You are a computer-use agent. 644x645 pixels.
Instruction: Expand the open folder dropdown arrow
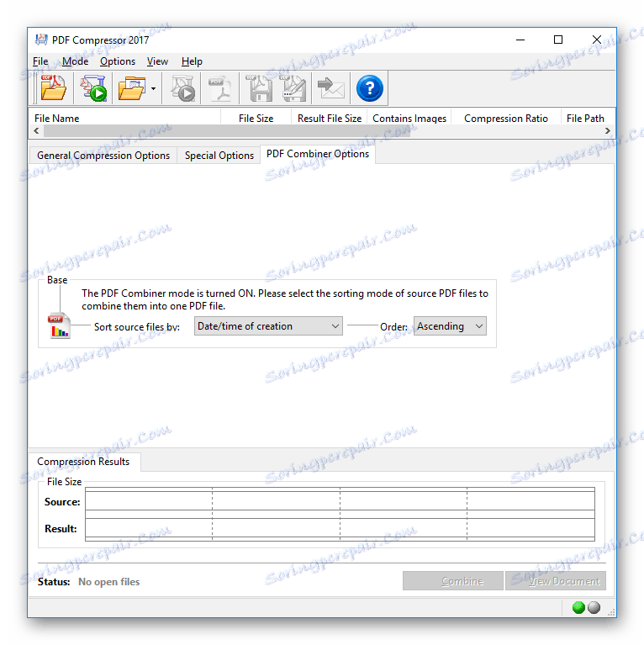click(153, 88)
